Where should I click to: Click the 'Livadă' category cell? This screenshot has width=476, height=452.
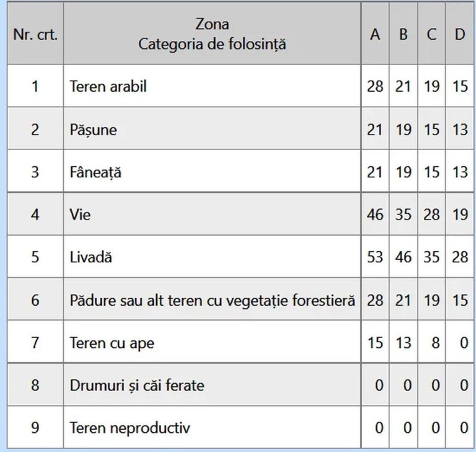(212, 257)
